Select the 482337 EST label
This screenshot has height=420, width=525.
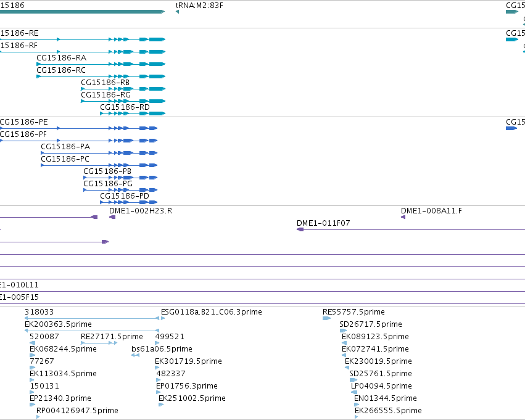171,374
